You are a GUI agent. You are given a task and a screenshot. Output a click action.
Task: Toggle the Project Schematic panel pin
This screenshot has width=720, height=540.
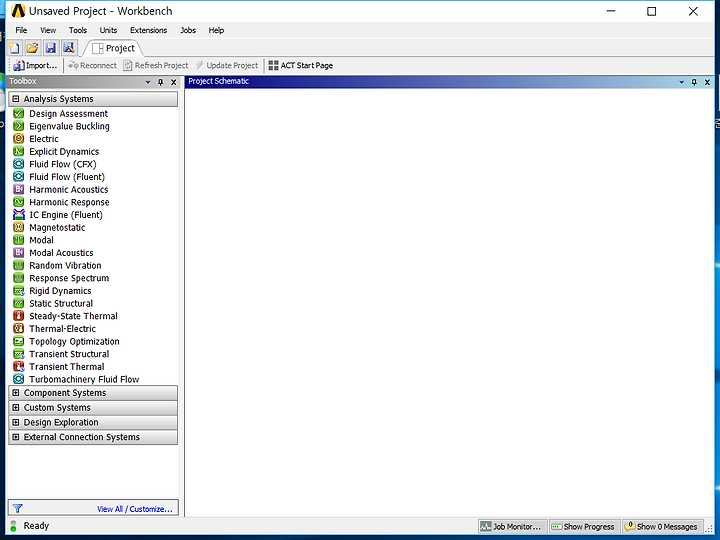coord(694,82)
